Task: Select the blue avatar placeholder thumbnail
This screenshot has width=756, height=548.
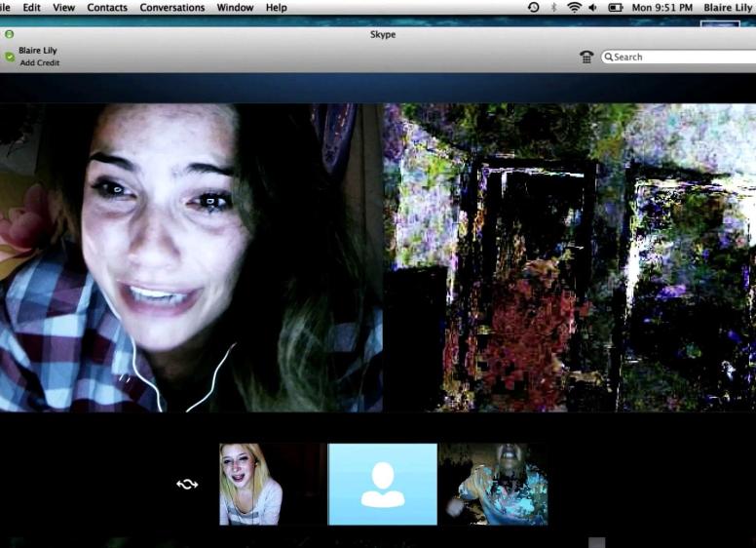Action: [383, 485]
